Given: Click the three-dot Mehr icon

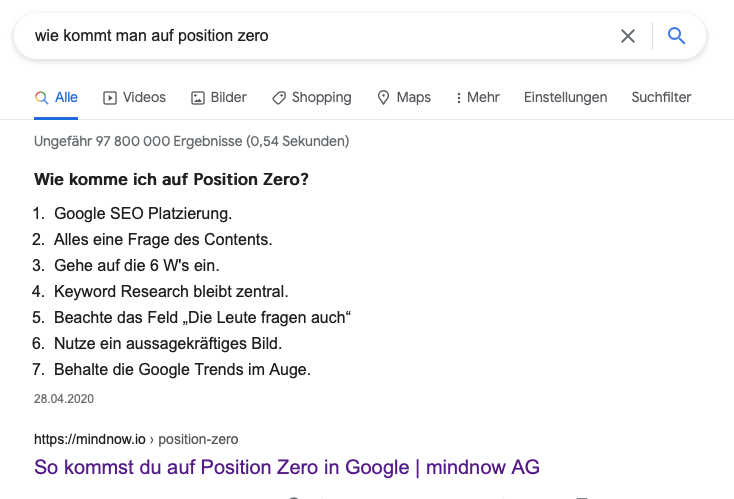Looking at the screenshot, I should [x=459, y=98].
